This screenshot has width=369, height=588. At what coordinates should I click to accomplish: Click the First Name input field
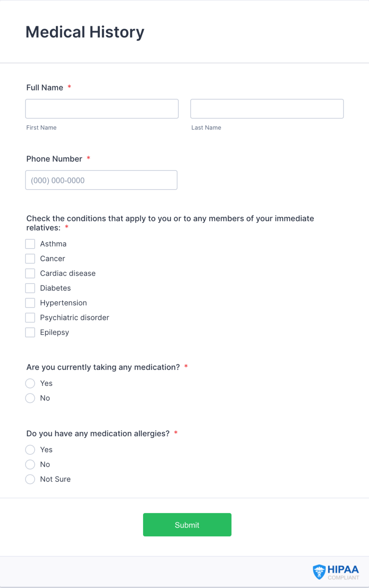(102, 109)
